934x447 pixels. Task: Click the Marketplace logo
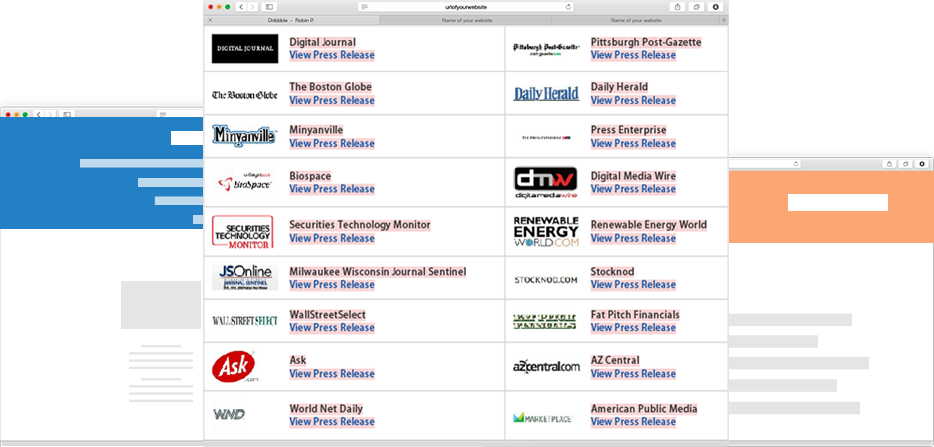coord(543,418)
